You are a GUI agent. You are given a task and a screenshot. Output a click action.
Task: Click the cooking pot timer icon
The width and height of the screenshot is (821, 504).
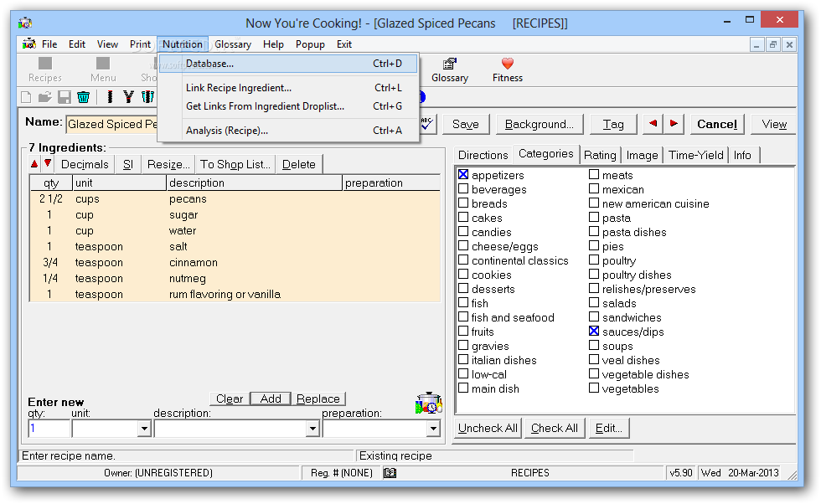(x=429, y=404)
